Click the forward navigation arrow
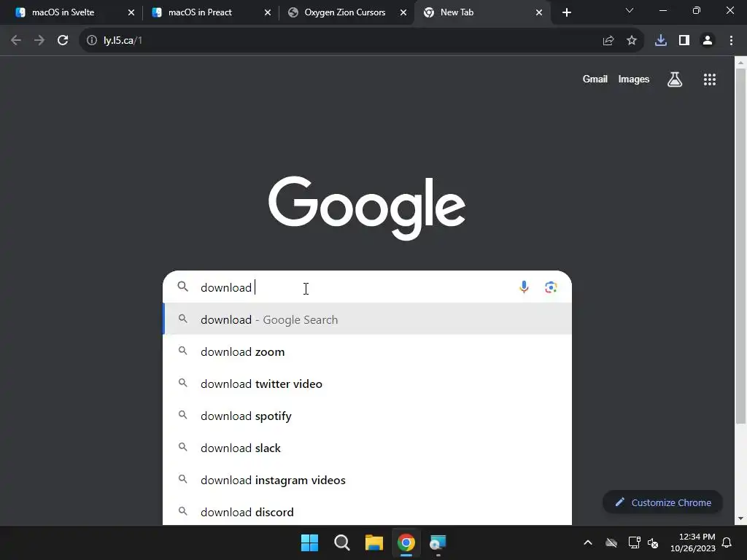Screen dimensions: 747x560 tap(39, 41)
